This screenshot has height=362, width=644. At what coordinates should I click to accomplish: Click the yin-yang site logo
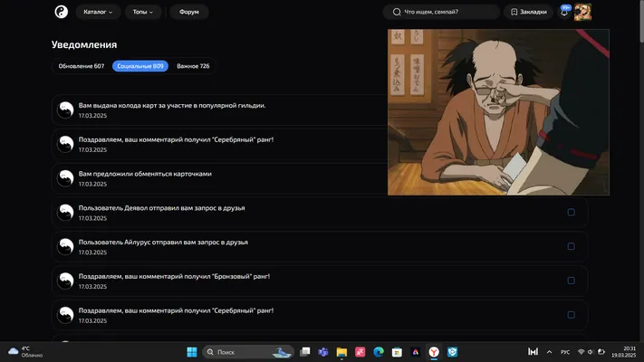pos(62,12)
